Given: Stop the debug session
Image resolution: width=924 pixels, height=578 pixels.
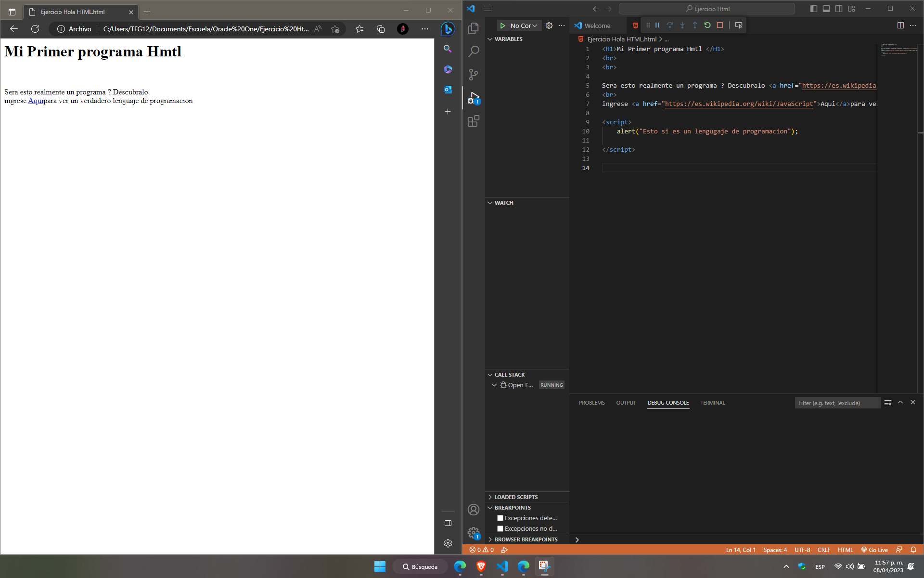Looking at the screenshot, I should [720, 25].
